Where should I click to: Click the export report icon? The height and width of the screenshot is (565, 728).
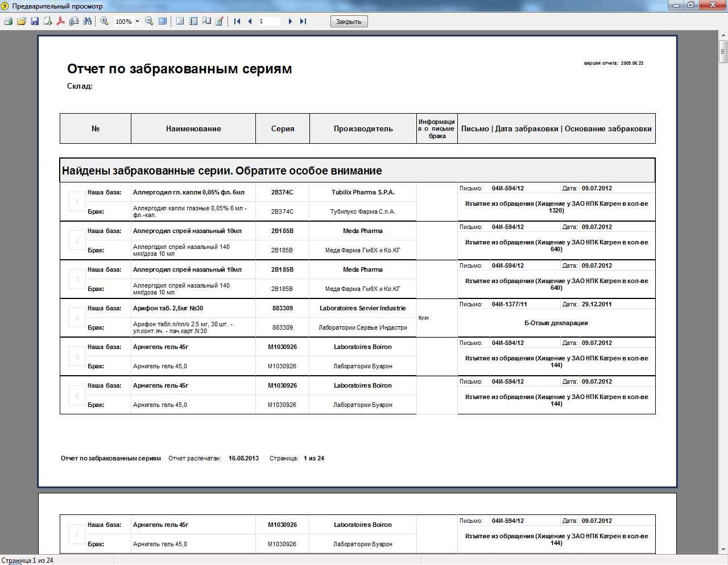point(48,21)
